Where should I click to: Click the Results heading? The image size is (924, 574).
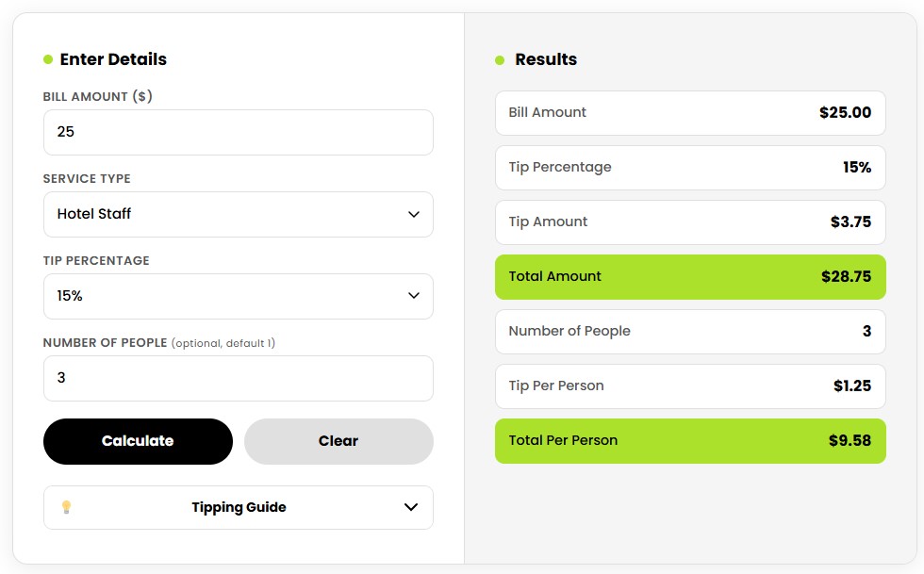pyautogui.click(x=546, y=59)
